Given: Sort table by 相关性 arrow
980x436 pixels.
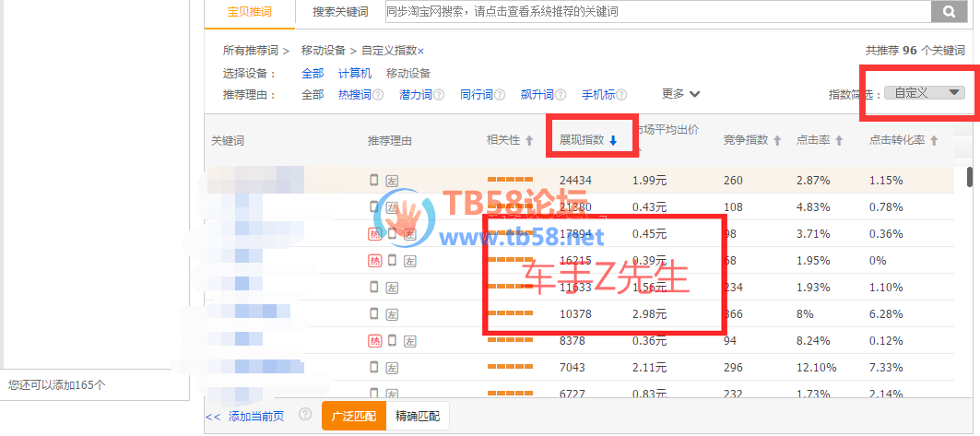Looking at the screenshot, I should (529, 141).
